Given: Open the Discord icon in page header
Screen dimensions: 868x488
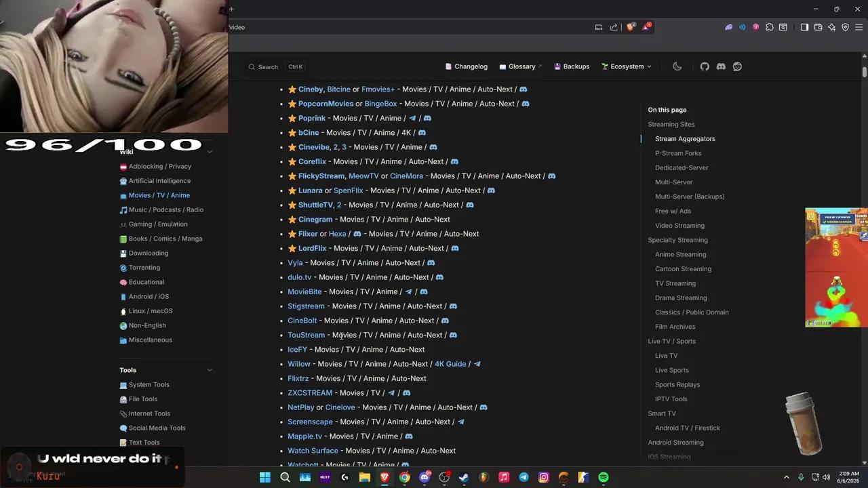Looking at the screenshot, I should [x=721, y=66].
